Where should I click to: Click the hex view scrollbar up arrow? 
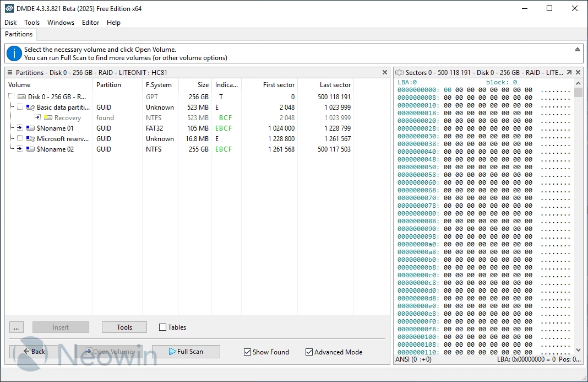click(x=578, y=83)
